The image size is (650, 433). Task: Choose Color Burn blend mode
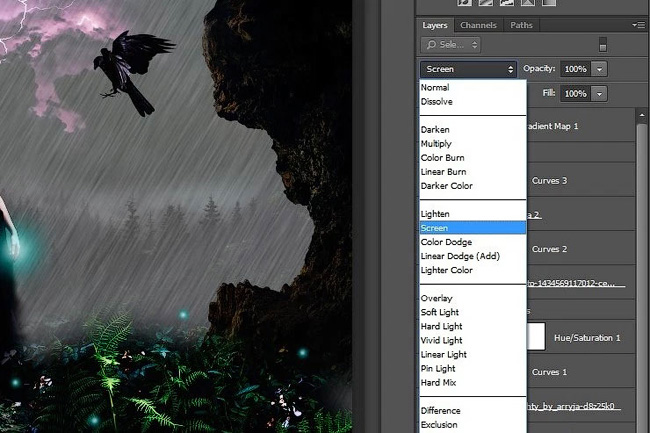click(x=473, y=158)
